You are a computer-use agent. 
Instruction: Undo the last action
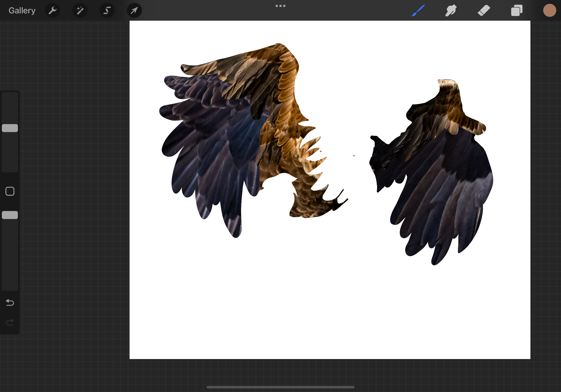tap(10, 302)
